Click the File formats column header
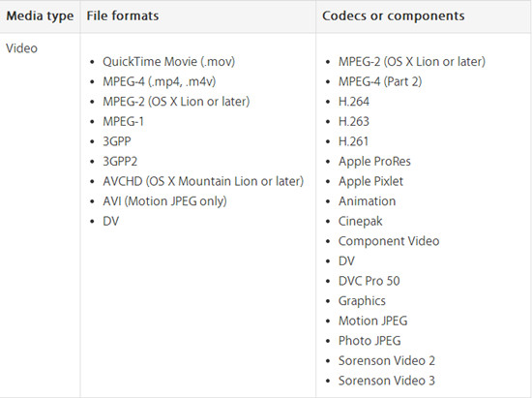This screenshot has height=398, width=532. (x=123, y=15)
